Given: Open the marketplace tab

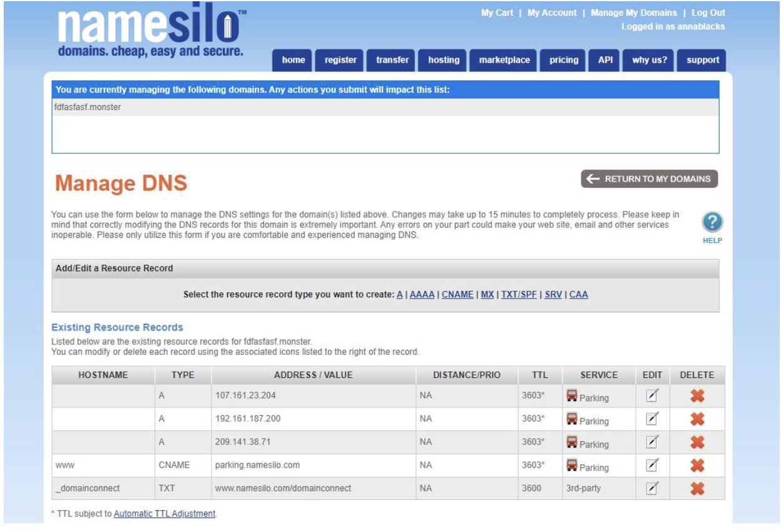Looking at the screenshot, I should (x=504, y=60).
